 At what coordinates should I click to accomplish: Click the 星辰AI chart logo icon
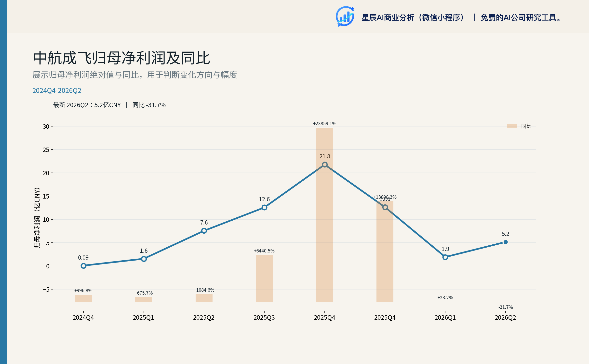coord(345,17)
